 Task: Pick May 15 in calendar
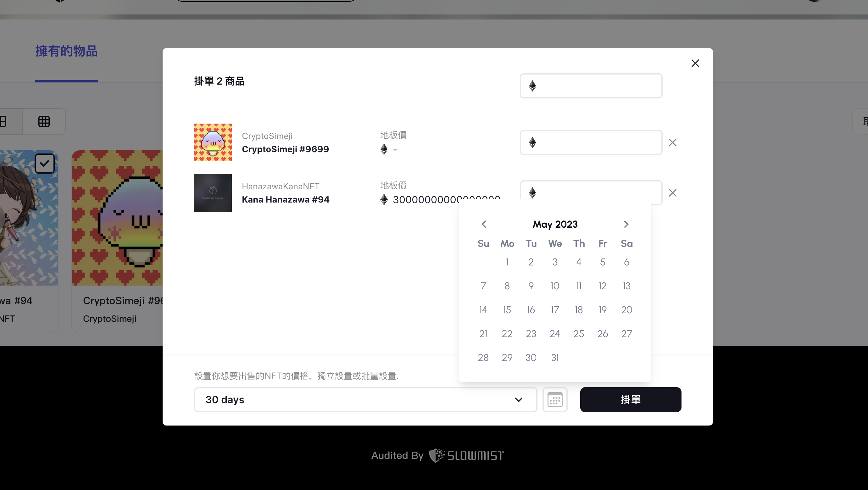(507, 310)
